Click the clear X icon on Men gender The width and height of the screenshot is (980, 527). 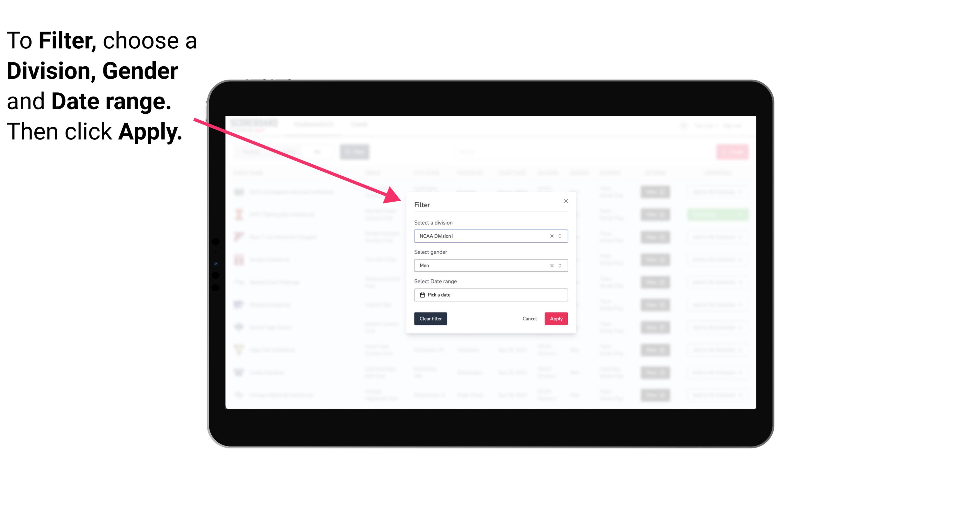point(551,265)
